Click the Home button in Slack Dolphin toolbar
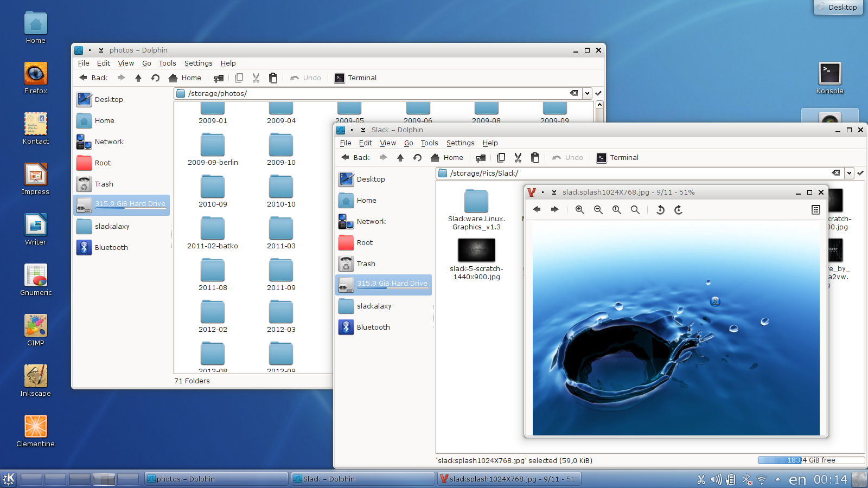 (x=447, y=158)
